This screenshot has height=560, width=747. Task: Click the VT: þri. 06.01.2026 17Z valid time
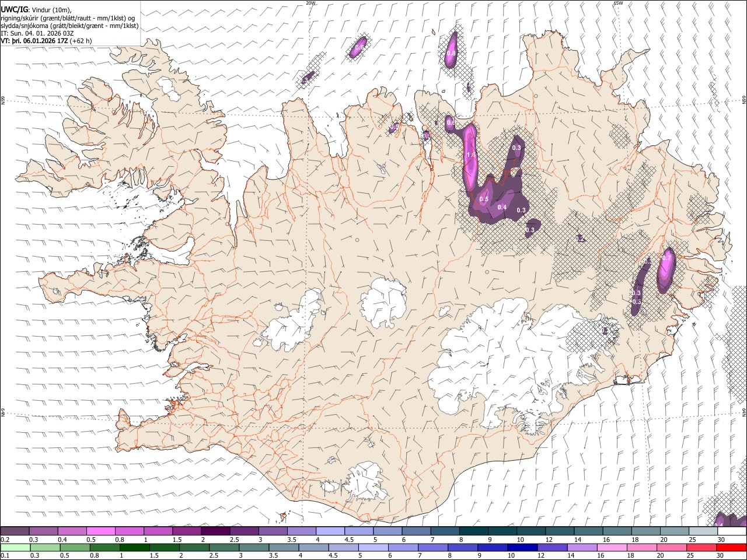point(34,41)
